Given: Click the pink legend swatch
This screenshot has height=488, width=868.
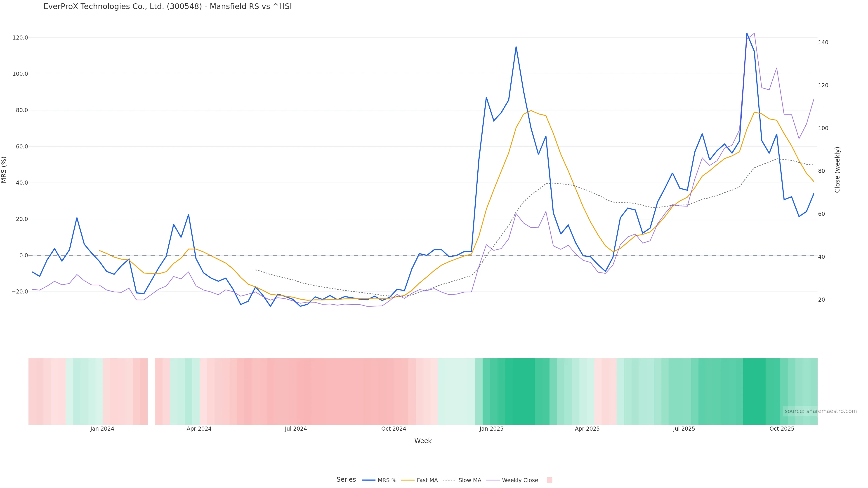Looking at the screenshot, I should [549, 480].
